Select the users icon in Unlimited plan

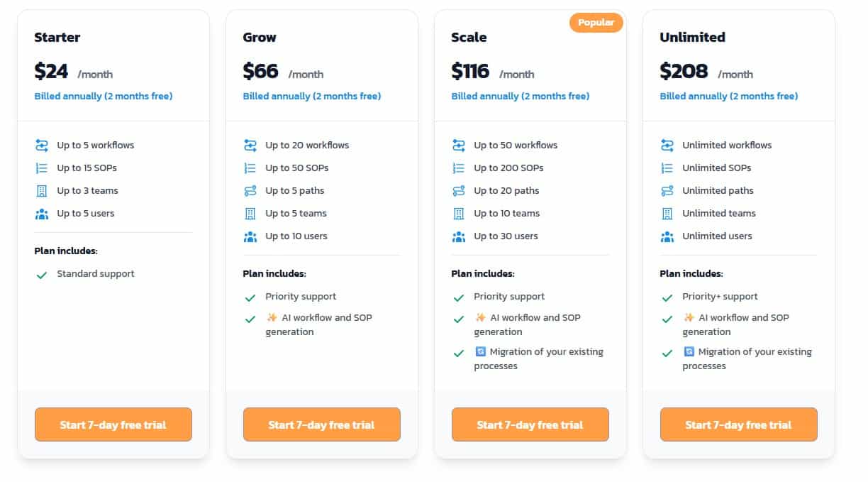[667, 236]
